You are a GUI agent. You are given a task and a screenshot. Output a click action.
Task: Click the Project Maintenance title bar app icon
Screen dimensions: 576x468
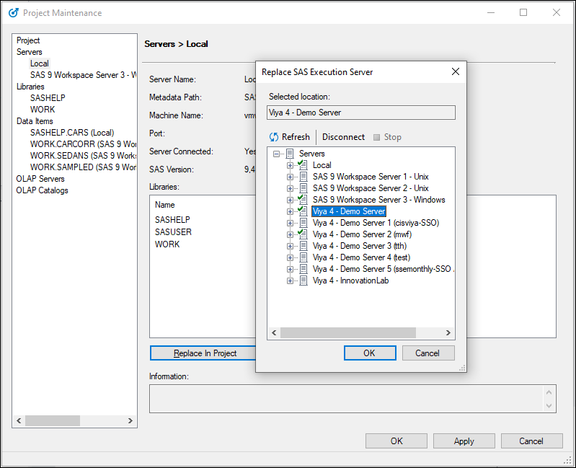click(13, 13)
